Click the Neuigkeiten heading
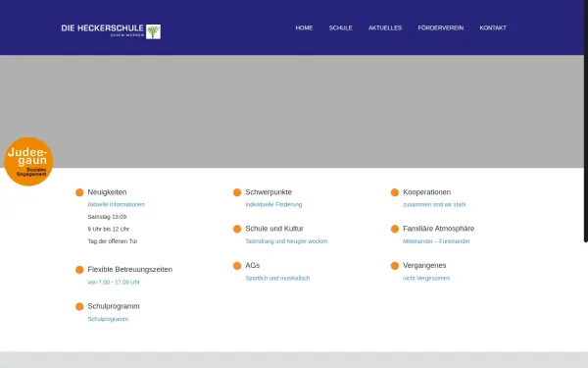 (107, 192)
